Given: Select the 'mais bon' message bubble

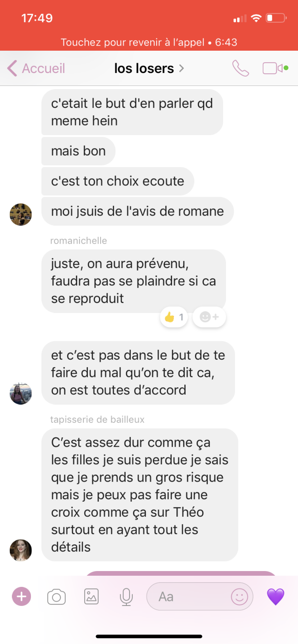Looking at the screenshot, I should pyautogui.click(x=78, y=151).
